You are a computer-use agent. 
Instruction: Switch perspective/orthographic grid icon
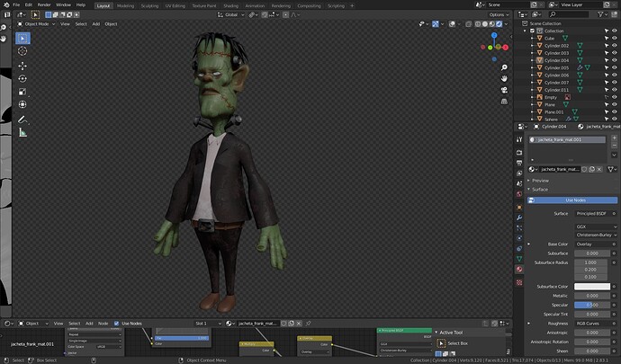(504, 102)
